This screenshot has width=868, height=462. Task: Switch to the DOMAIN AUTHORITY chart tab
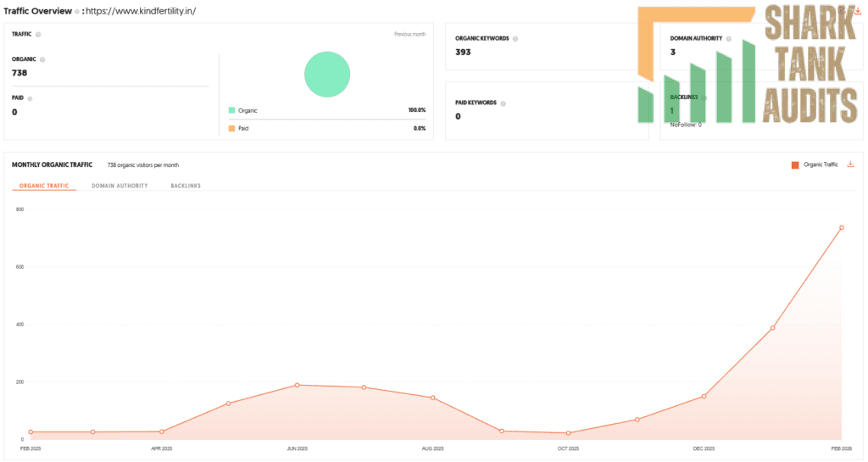(x=120, y=186)
